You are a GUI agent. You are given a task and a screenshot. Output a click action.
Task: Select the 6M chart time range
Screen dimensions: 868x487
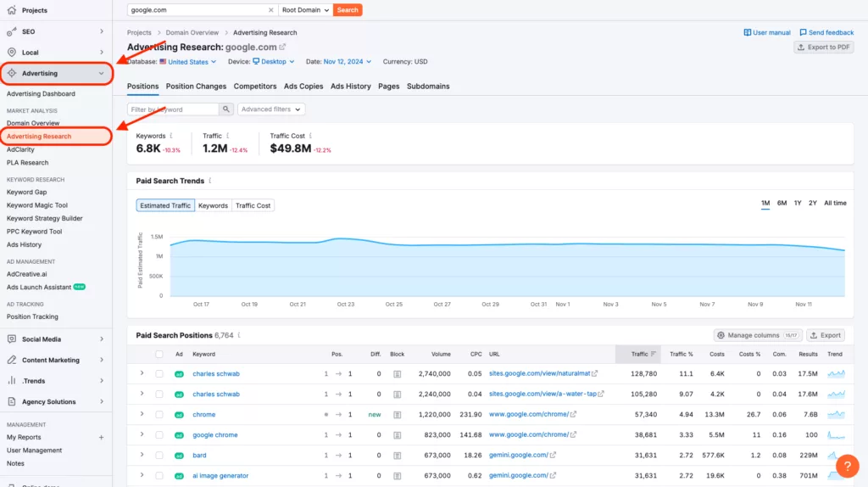[x=781, y=204]
